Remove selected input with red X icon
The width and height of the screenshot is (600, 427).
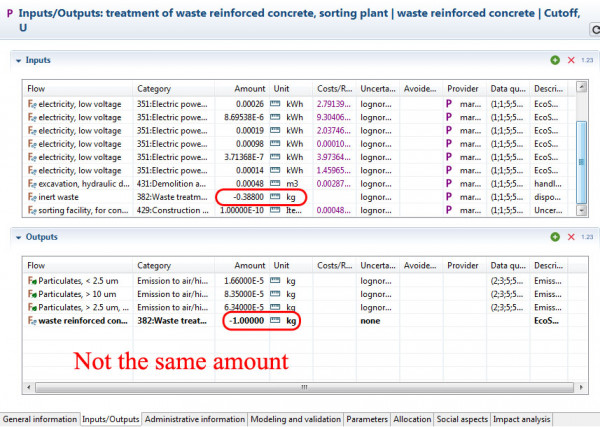pyautogui.click(x=571, y=60)
